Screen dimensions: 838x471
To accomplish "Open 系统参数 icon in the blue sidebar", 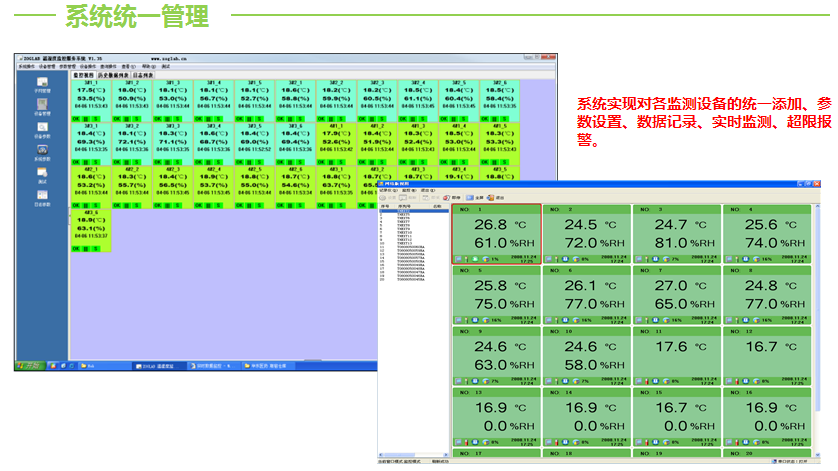I will point(42,150).
